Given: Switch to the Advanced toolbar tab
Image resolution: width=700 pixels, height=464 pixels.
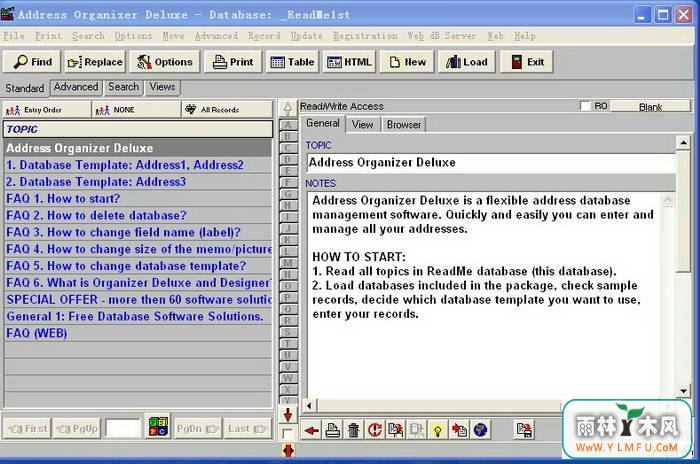Looking at the screenshot, I should [76, 87].
